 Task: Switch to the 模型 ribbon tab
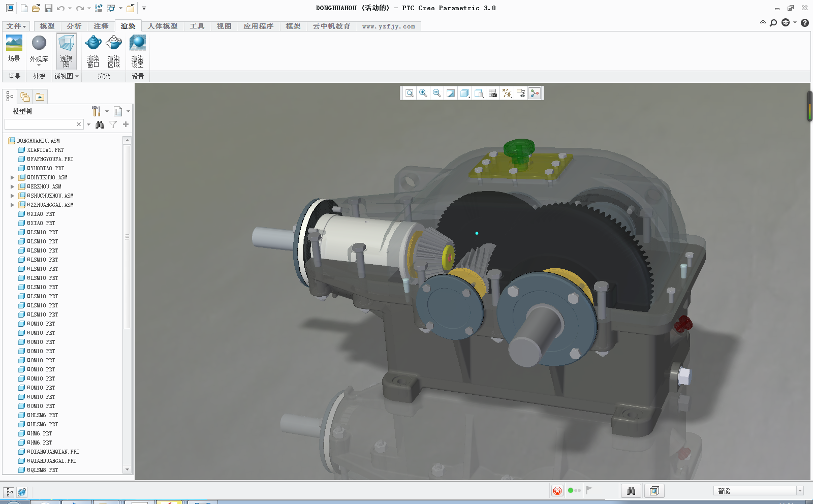pyautogui.click(x=47, y=26)
